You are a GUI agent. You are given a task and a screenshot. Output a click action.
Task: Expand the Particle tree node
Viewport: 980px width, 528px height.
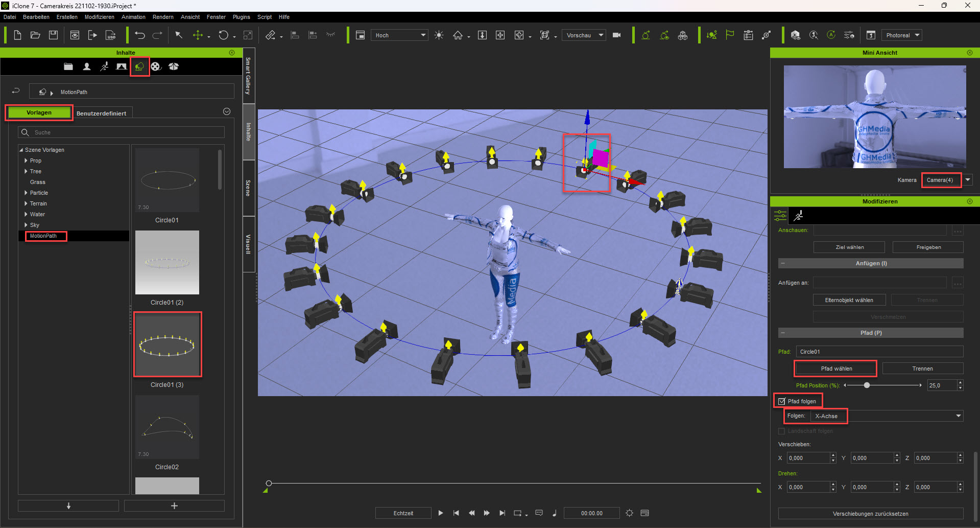tap(26, 193)
